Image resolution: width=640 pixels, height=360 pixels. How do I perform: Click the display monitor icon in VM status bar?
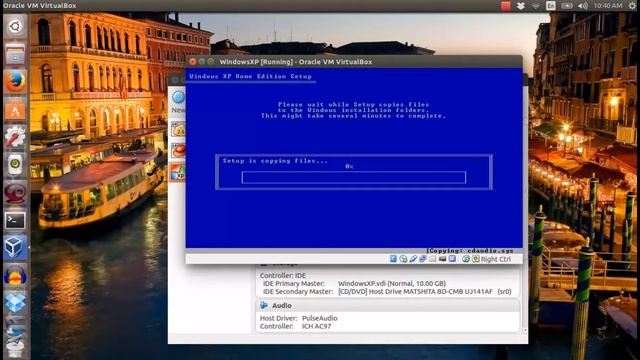(442, 259)
